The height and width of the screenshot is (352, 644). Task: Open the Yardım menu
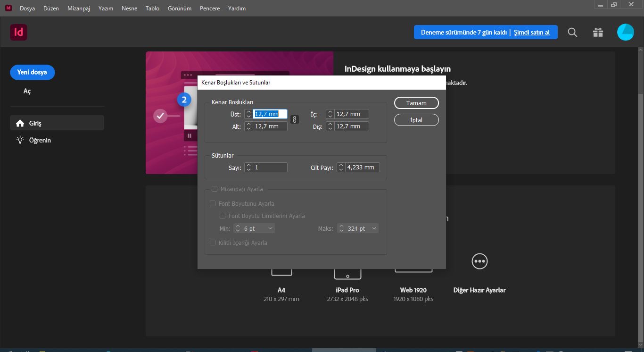point(237,8)
